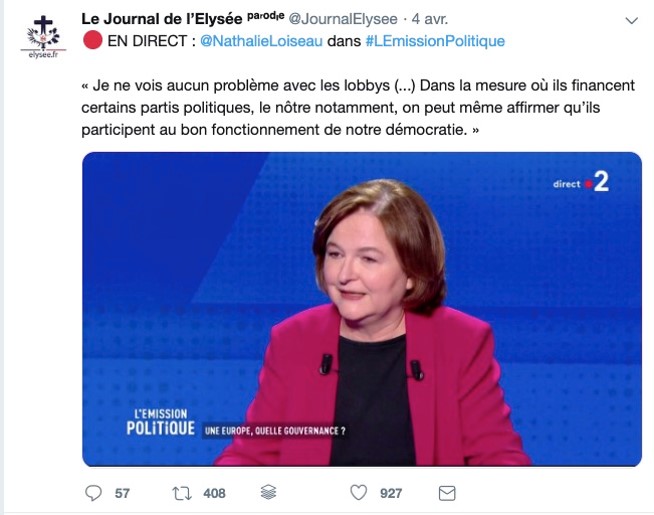View the 57 replies count

point(122,493)
